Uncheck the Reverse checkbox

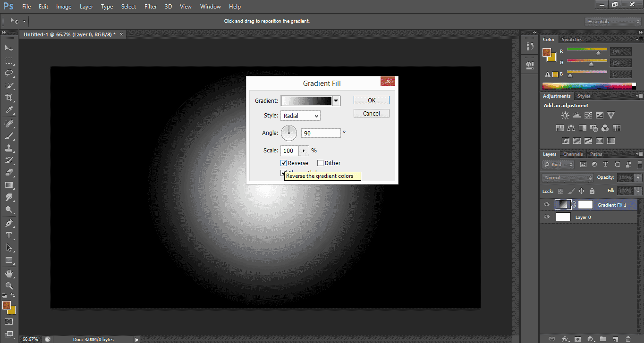point(284,163)
